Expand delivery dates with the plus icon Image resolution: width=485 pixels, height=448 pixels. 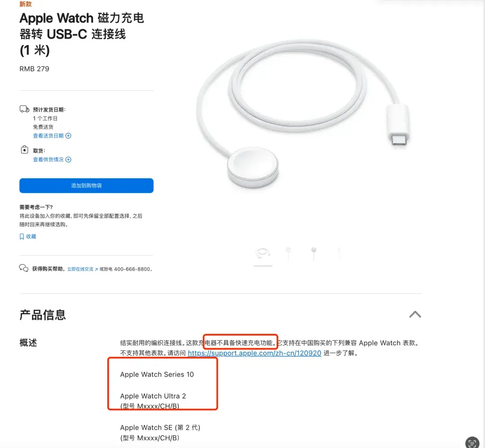(x=68, y=136)
